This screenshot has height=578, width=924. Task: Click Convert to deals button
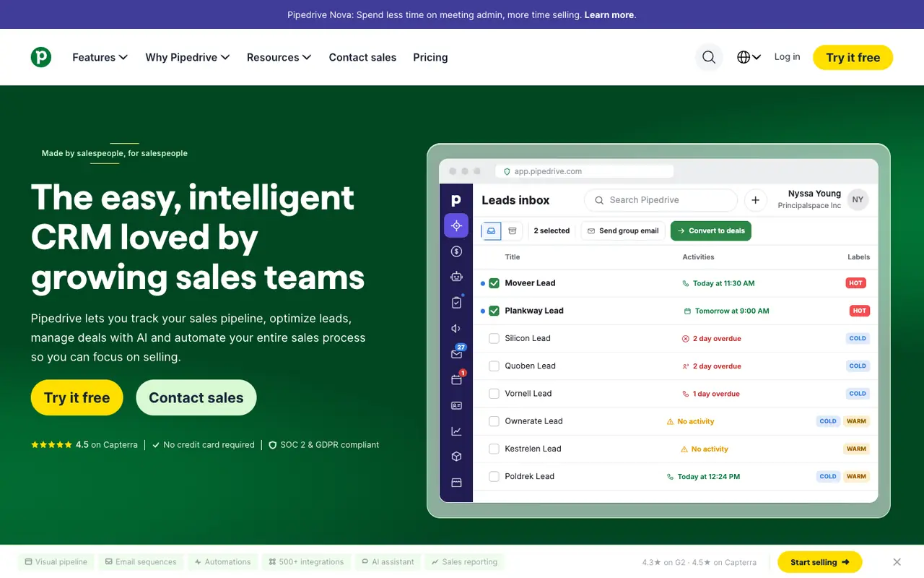pyautogui.click(x=711, y=231)
